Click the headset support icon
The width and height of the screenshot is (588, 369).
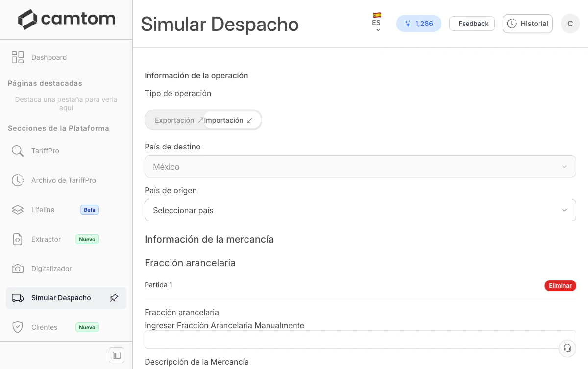coord(567,348)
